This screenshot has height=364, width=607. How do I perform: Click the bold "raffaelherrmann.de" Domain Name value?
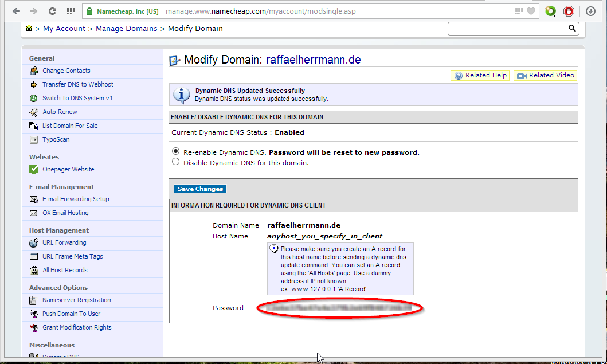coord(304,225)
